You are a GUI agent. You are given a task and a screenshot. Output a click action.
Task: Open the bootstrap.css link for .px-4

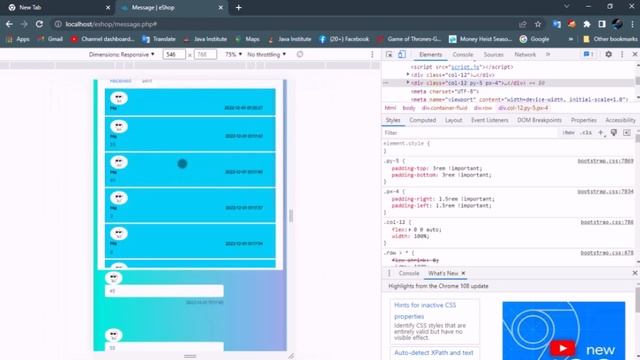click(605, 191)
